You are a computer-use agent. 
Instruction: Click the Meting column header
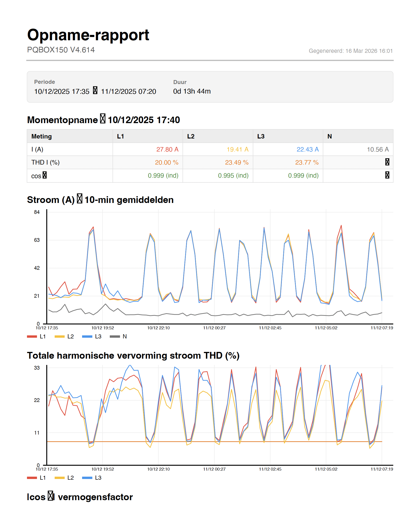click(x=41, y=136)
